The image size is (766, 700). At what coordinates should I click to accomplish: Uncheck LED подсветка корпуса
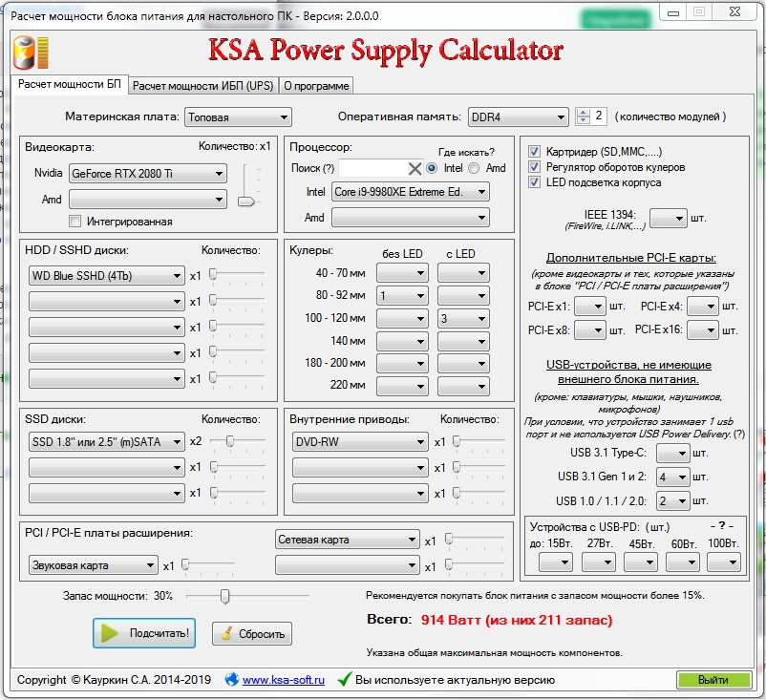[x=535, y=182]
